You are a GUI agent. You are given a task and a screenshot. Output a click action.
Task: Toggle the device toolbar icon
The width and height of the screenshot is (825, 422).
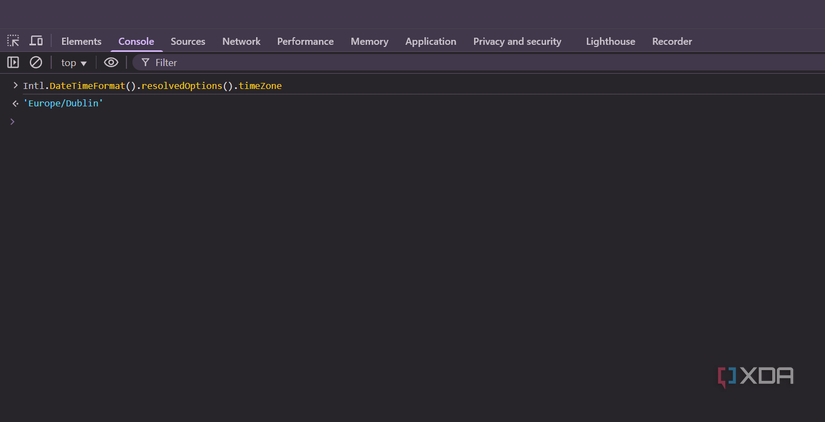36,41
